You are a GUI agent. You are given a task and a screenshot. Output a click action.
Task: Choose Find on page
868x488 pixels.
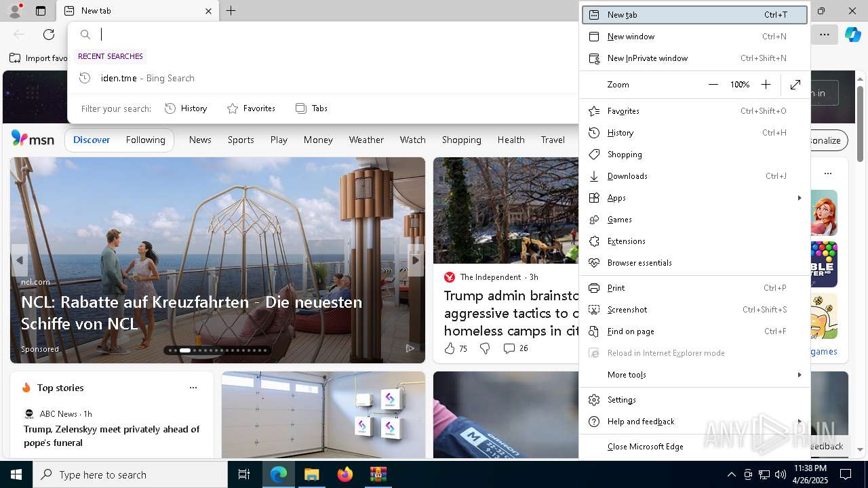[695, 331]
